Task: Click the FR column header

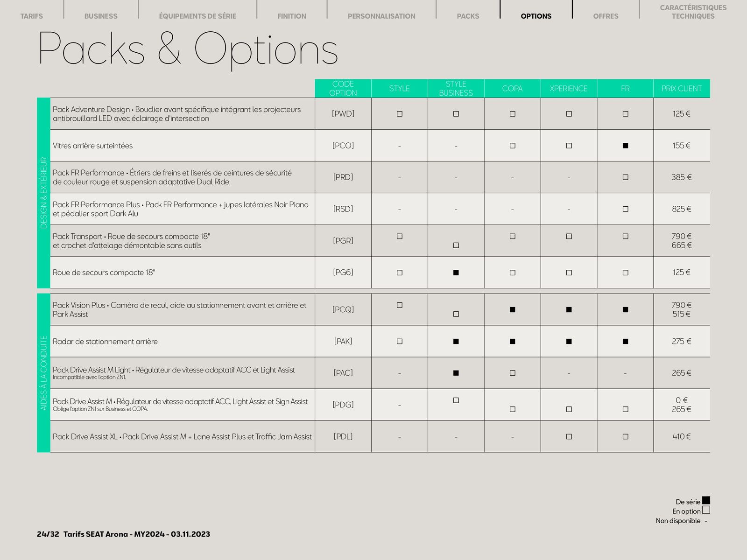Action: [x=625, y=88]
